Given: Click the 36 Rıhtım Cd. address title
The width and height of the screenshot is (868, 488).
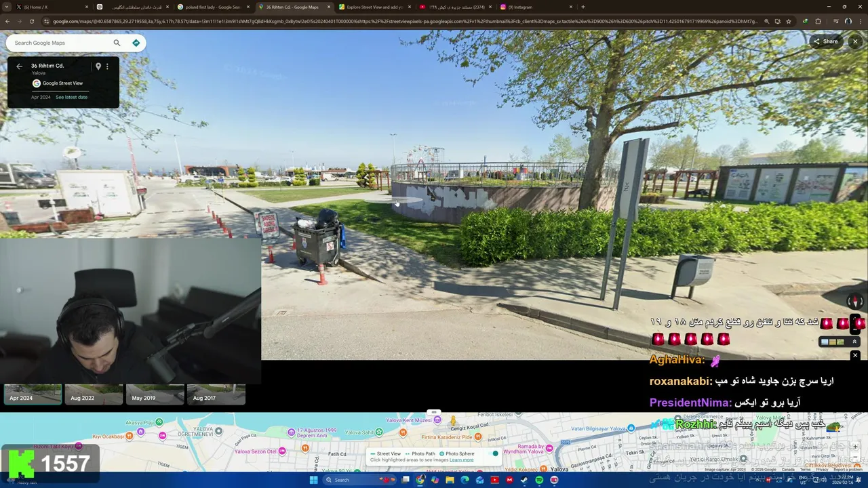Looking at the screenshot, I should [47, 66].
